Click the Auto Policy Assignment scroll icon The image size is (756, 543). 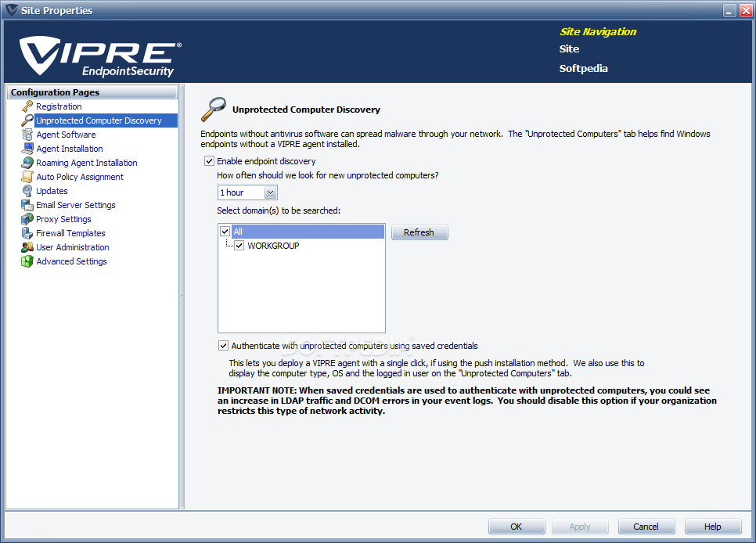27,177
